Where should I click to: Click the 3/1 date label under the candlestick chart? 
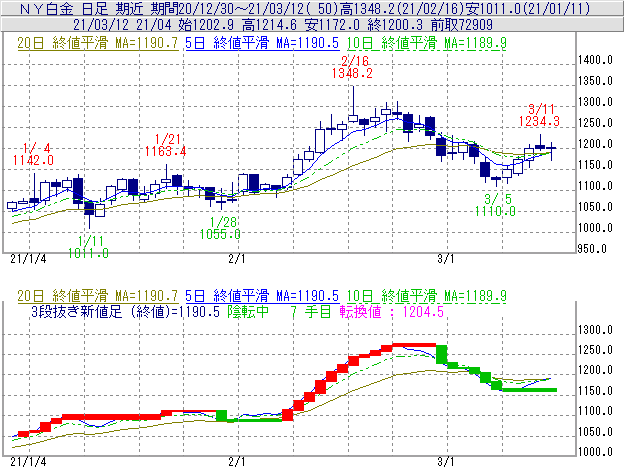[446, 259]
